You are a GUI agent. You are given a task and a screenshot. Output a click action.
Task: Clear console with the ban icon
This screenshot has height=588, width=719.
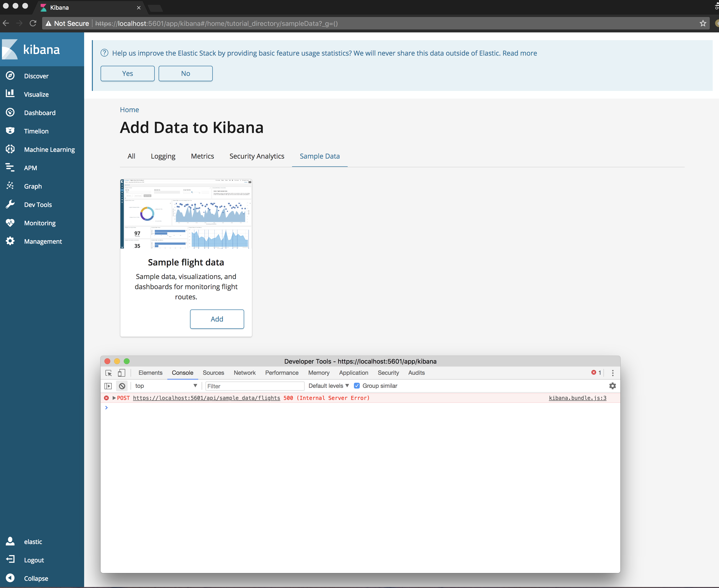pyautogui.click(x=122, y=386)
